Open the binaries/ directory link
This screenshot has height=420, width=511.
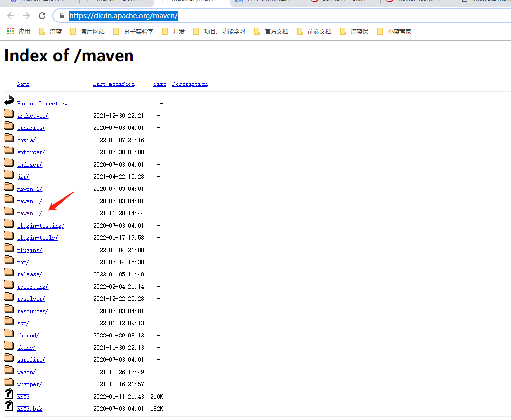click(31, 128)
